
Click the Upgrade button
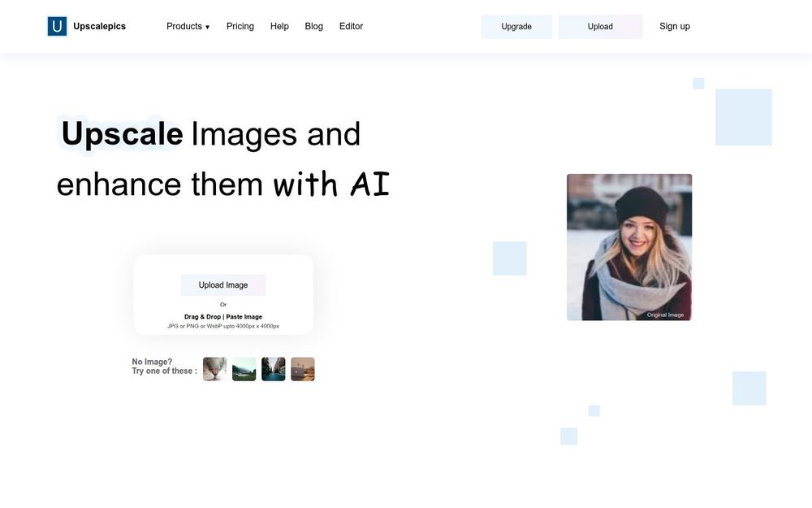coord(516,26)
